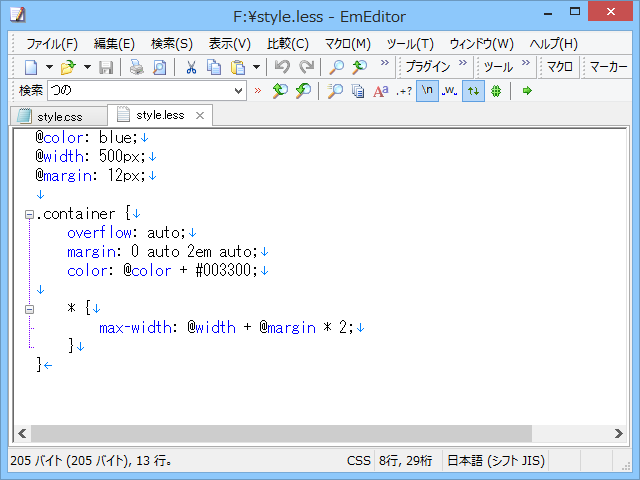The height and width of the screenshot is (480, 640).
Task: Click the Replace icon in standard toolbar
Action: click(x=360, y=67)
